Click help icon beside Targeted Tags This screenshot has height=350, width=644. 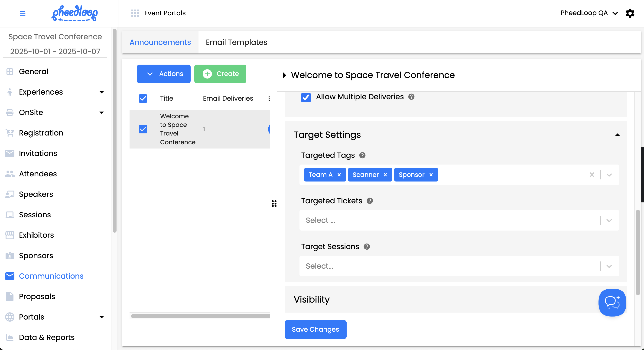click(x=362, y=155)
